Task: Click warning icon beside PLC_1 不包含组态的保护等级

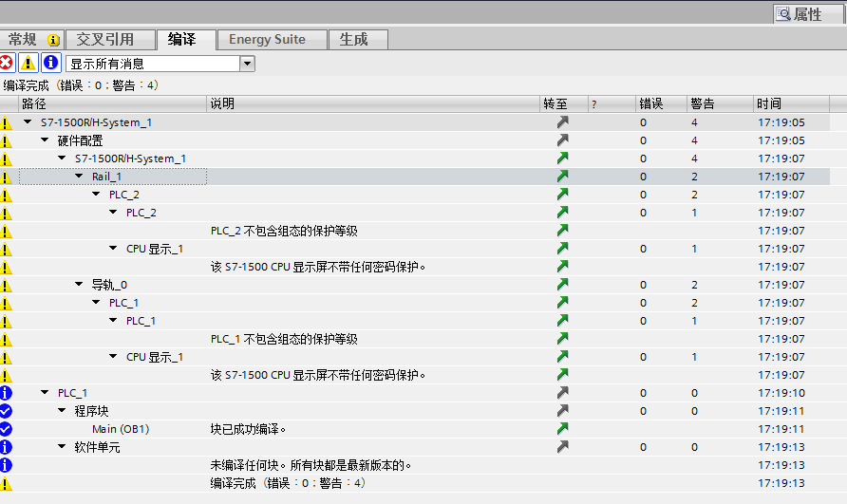Action: [x=6, y=339]
